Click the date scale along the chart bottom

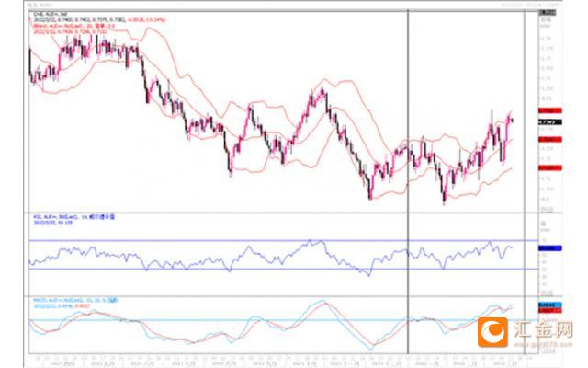(x=284, y=362)
